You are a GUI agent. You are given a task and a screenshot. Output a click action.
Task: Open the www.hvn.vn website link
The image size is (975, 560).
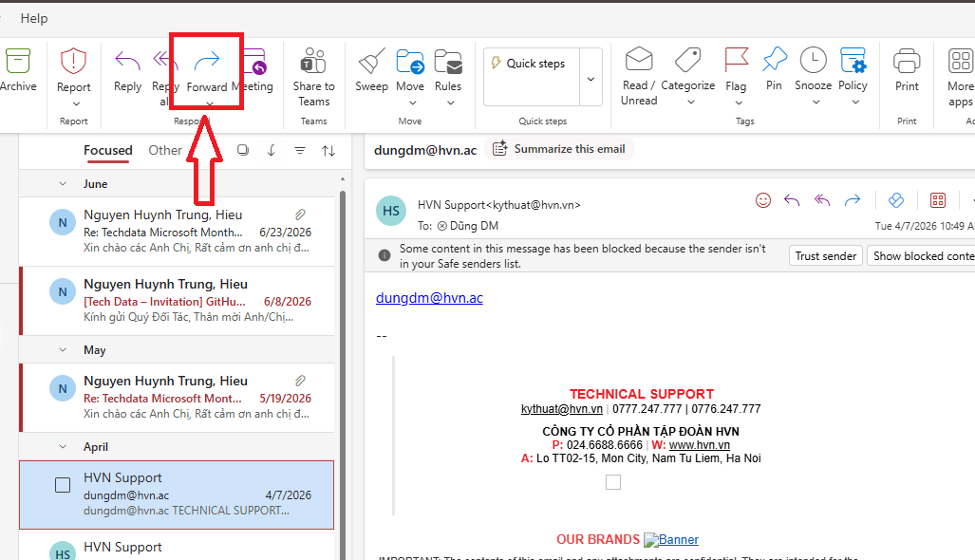pos(700,445)
